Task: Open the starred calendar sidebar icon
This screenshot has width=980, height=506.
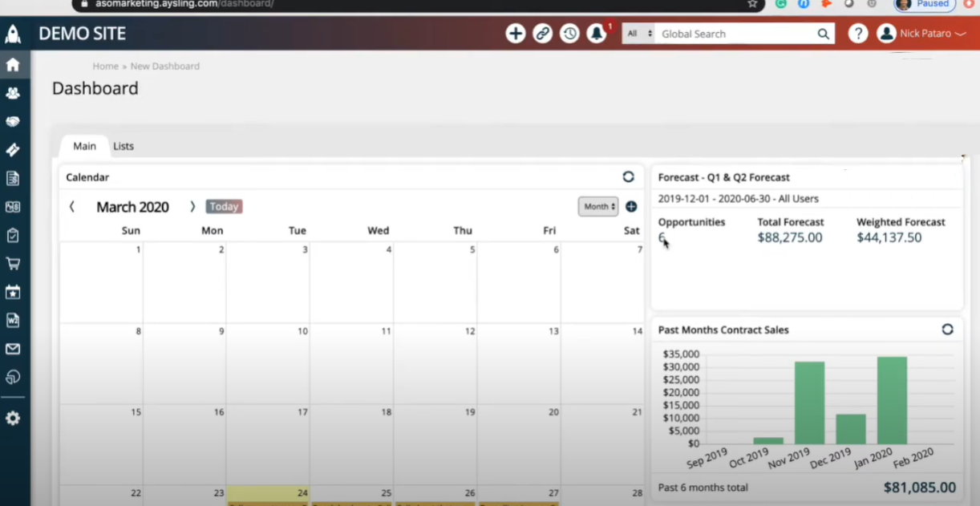Action: pyautogui.click(x=13, y=292)
